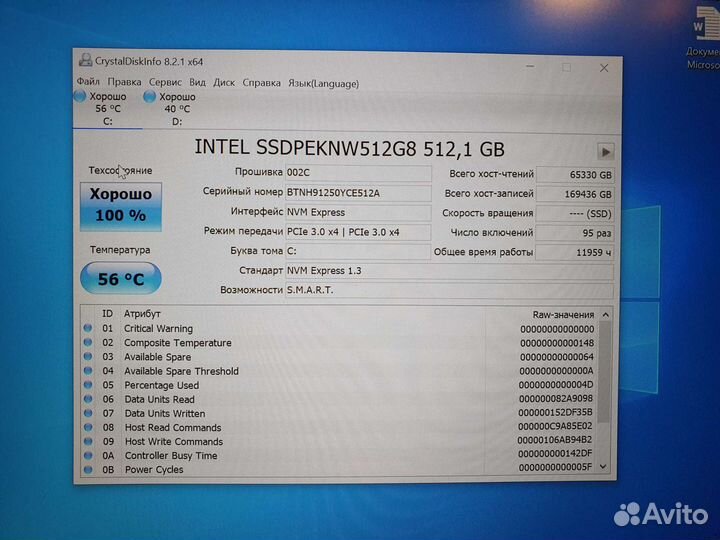
Task: Click total host reads value 65330 GB
Action: [575, 175]
